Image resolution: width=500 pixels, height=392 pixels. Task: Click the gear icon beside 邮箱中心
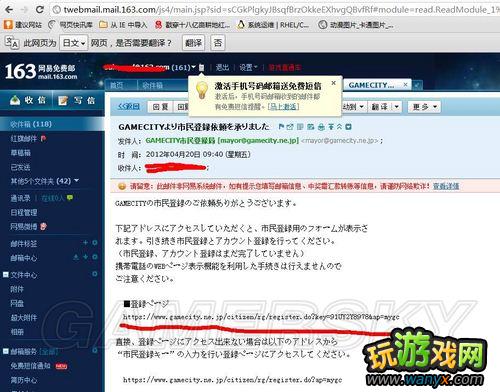coord(95,257)
